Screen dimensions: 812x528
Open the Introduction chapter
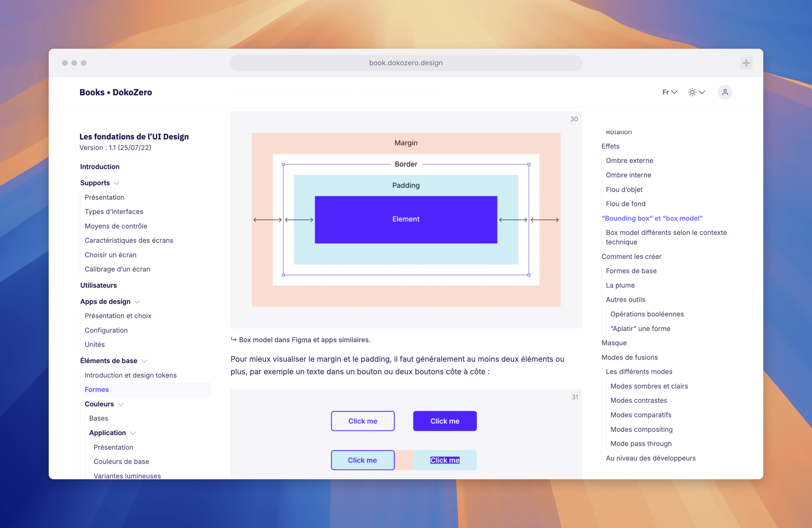tap(100, 167)
